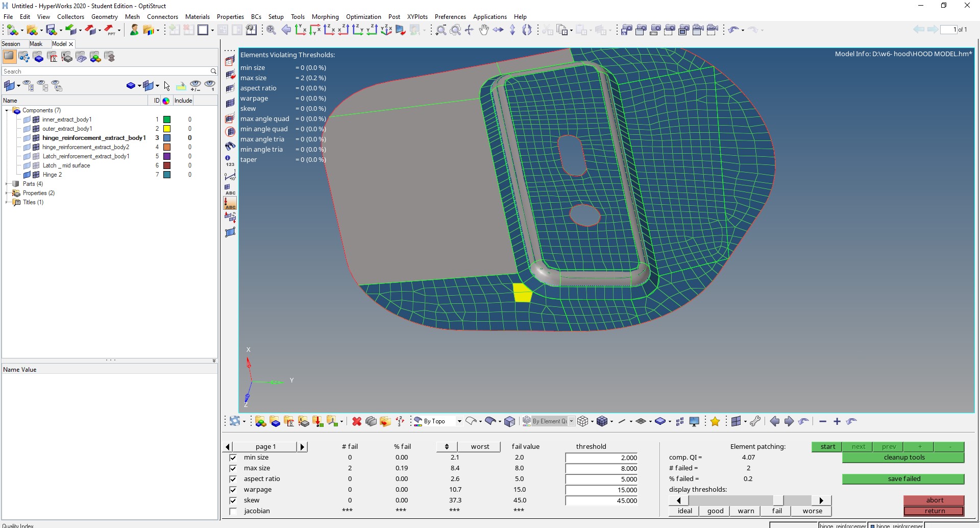Enable the jacobian criterion checkbox
980x528 pixels.
click(233, 511)
